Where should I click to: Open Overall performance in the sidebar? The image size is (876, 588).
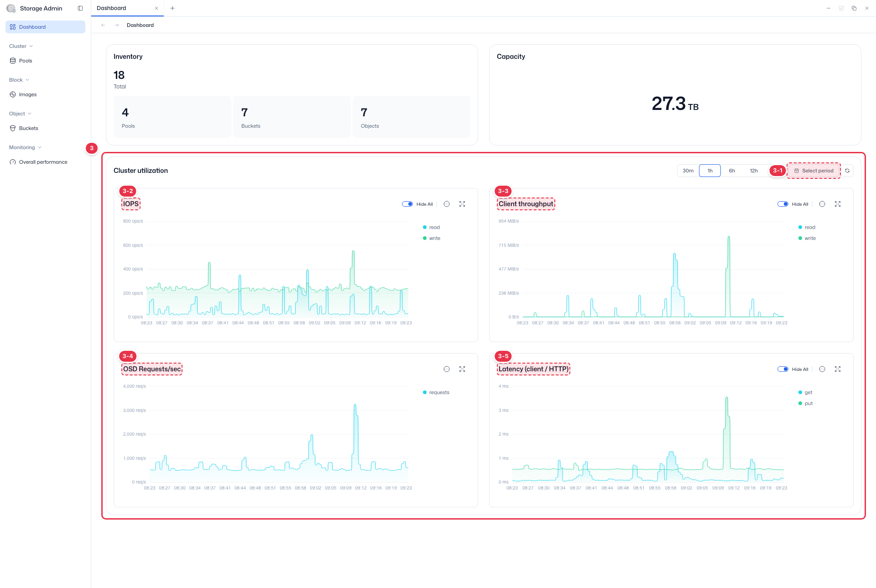click(x=45, y=162)
